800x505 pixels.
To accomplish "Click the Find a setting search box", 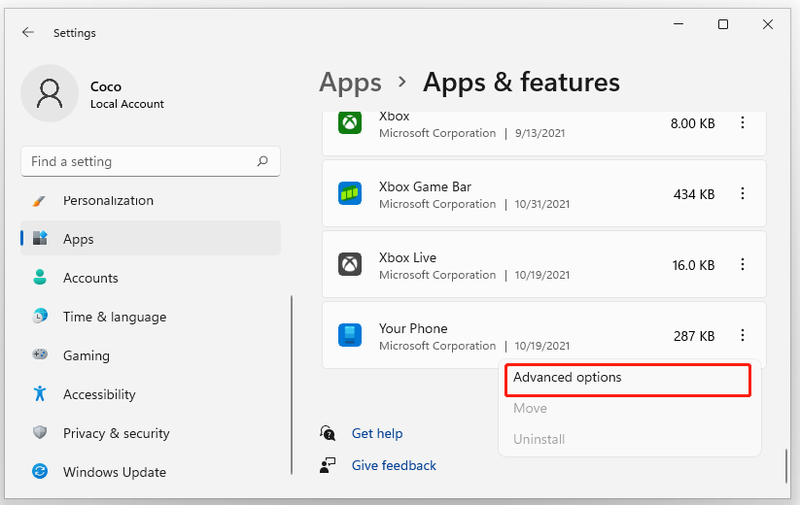I will pyautogui.click(x=151, y=162).
